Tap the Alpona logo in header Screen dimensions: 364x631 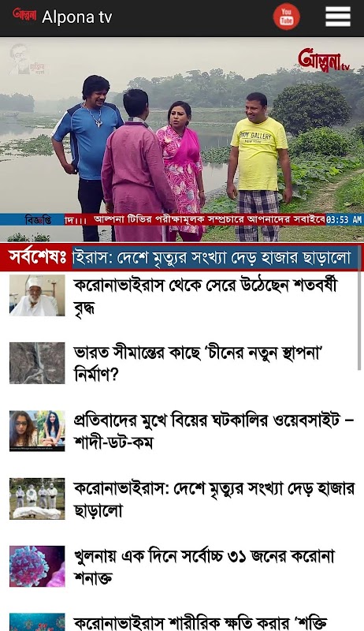pos(24,15)
